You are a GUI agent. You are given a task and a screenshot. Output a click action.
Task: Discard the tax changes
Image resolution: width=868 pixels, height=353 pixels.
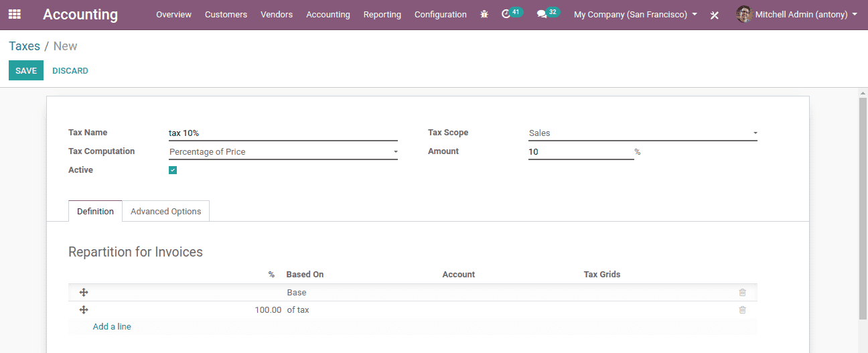tap(70, 70)
